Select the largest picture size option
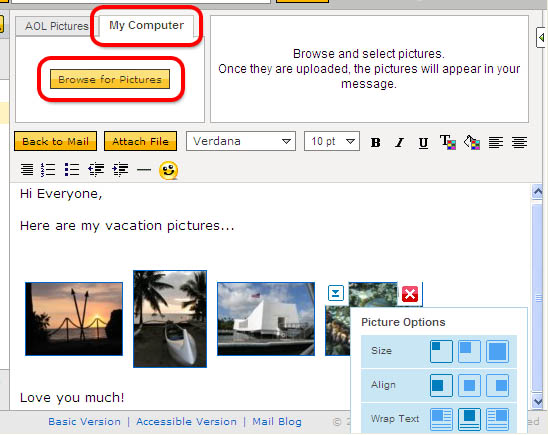This screenshot has width=548, height=435. click(497, 351)
